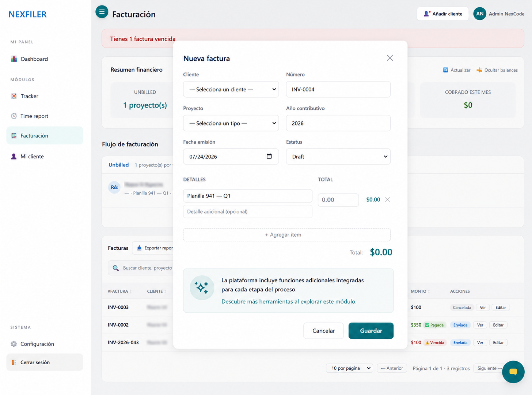
Task: Click the R& client avatar in Unbilled
Action: [x=114, y=187]
